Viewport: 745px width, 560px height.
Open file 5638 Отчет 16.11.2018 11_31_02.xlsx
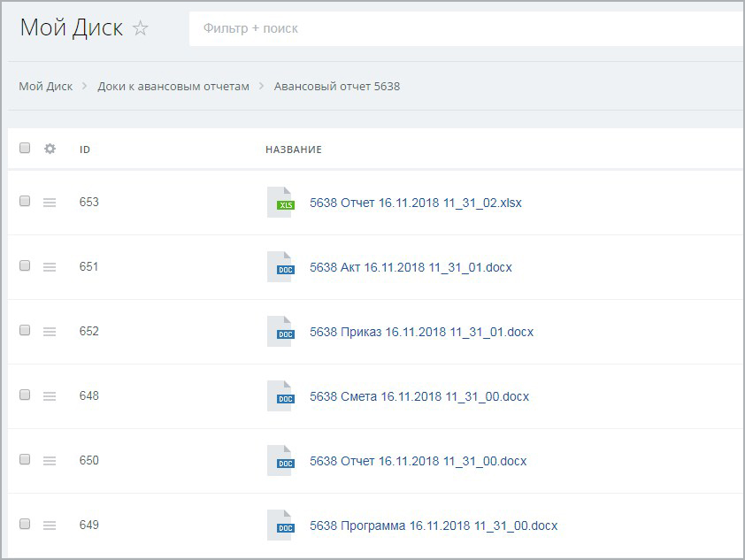tap(415, 203)
